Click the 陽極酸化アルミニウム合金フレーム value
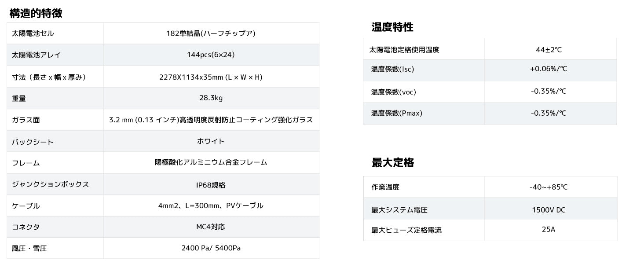Image resolution: width=644 pixels, height=264 pixels. tap(211, 162)
